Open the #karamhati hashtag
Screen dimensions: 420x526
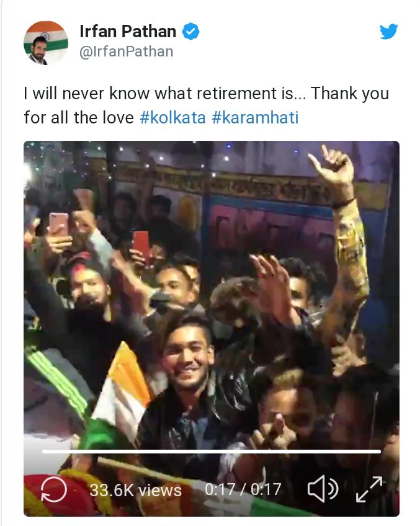(255, 117)
